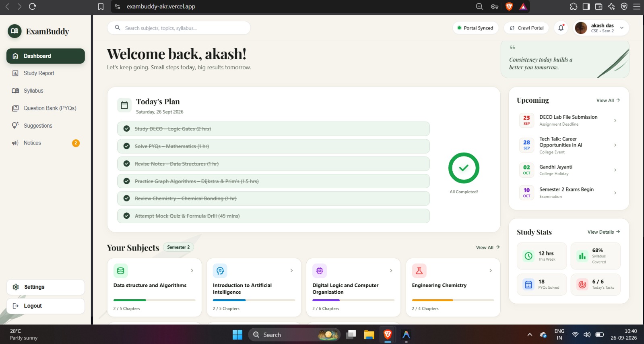Click the Introduction to Artificial Intelligence subject icon
The height and width of the screenshot is (344, 644).
coord(220,271)
